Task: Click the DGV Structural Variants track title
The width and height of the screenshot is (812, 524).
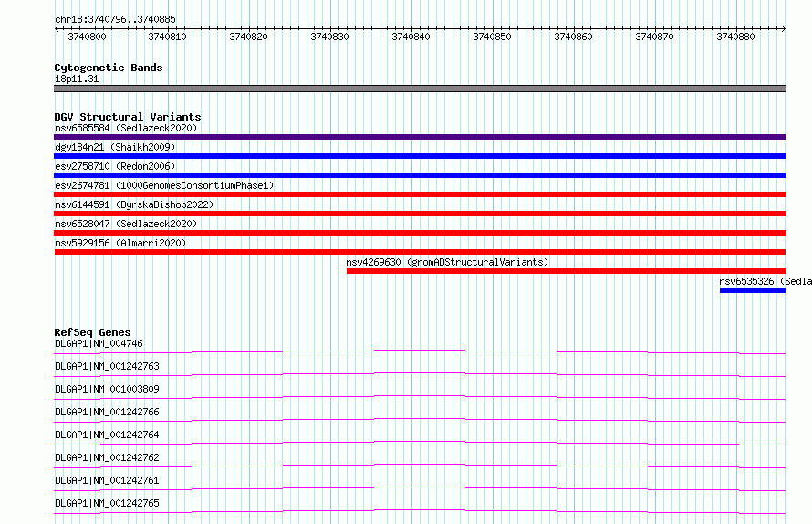Action: coord(128,117)
